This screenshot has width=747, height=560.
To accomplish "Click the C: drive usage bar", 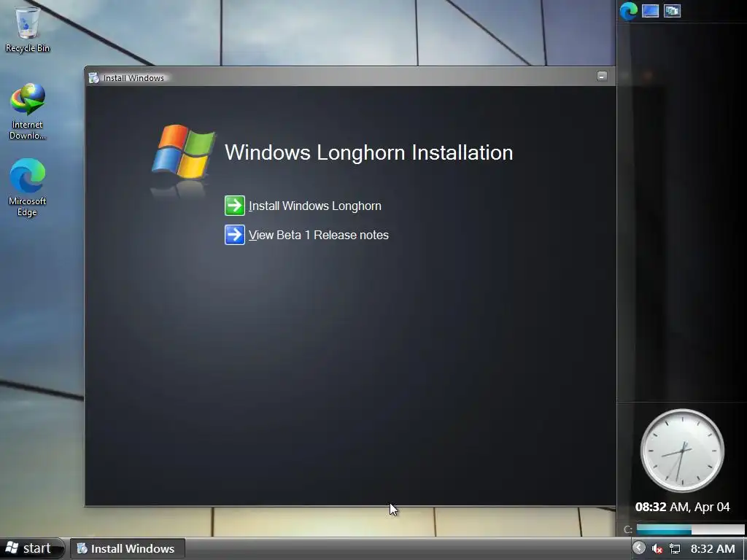I will [690, 529].
